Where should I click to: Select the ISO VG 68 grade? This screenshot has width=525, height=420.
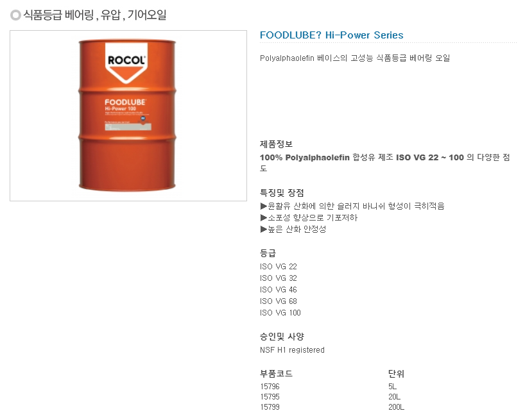tap(279, 301)
